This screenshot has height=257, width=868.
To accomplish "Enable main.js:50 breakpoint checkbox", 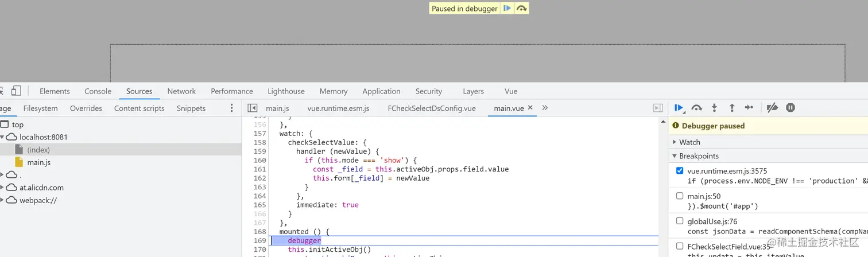I will click(680, 196).
